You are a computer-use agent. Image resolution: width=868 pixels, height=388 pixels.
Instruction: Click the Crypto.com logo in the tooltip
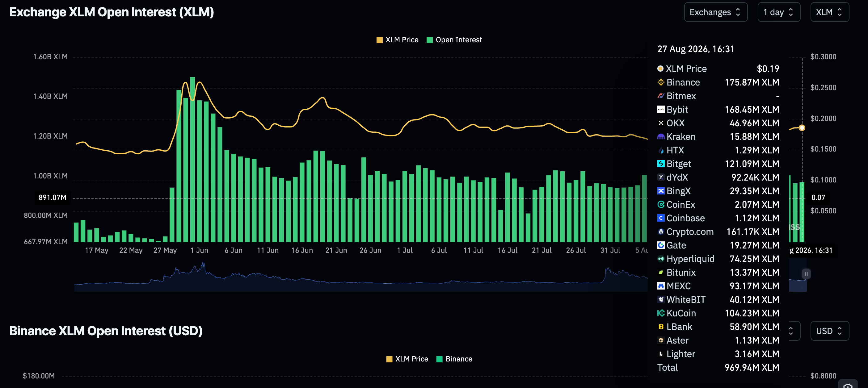661,232
